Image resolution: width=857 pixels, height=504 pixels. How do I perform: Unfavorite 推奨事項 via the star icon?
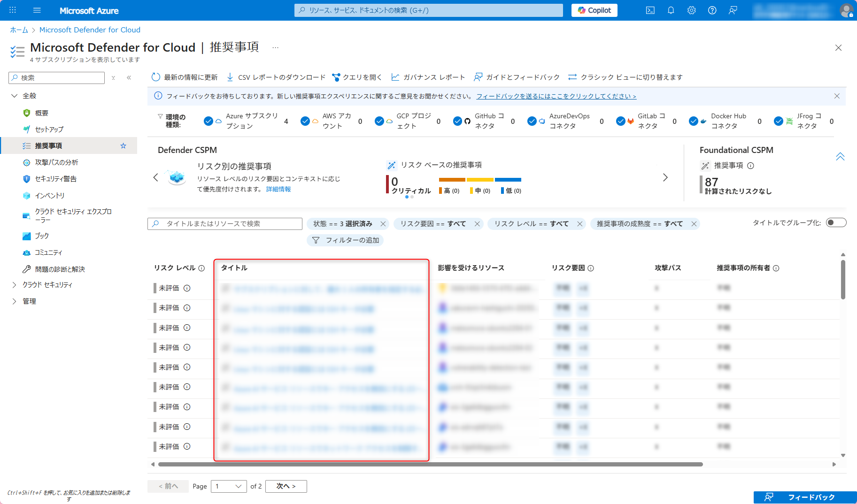click(123, 145)
